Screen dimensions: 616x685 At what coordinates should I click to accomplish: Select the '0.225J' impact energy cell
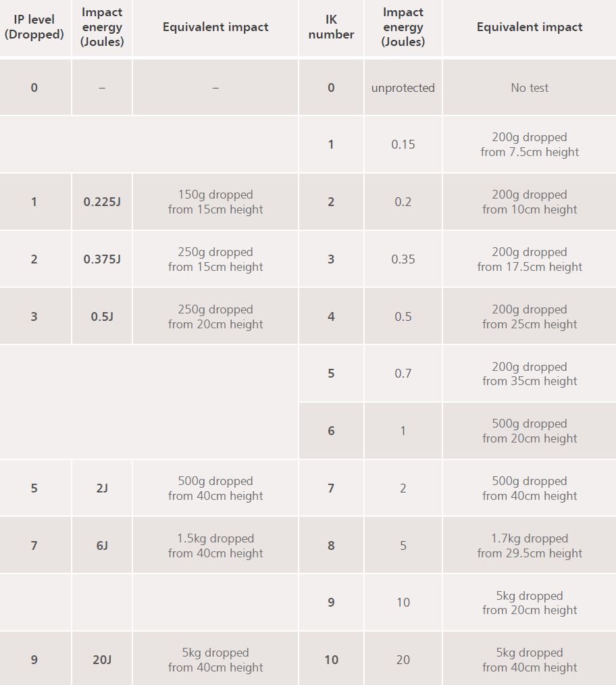102,202
